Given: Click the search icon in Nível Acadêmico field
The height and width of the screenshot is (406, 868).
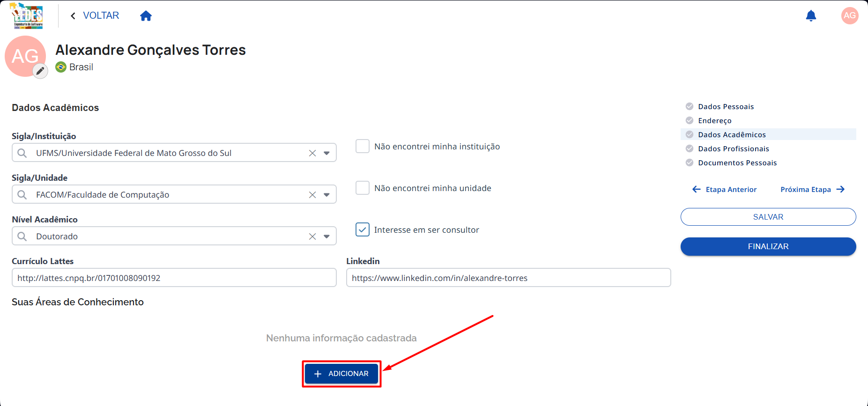Looking at the screenshot, I should 22,236.
